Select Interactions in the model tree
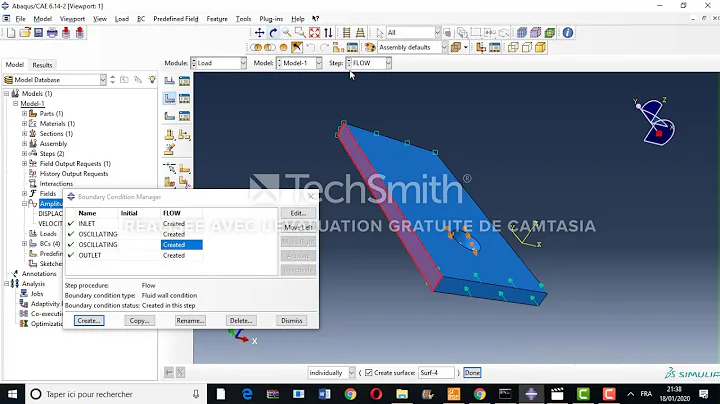Screen dimensions: 720x404 (x=56, y=184)
